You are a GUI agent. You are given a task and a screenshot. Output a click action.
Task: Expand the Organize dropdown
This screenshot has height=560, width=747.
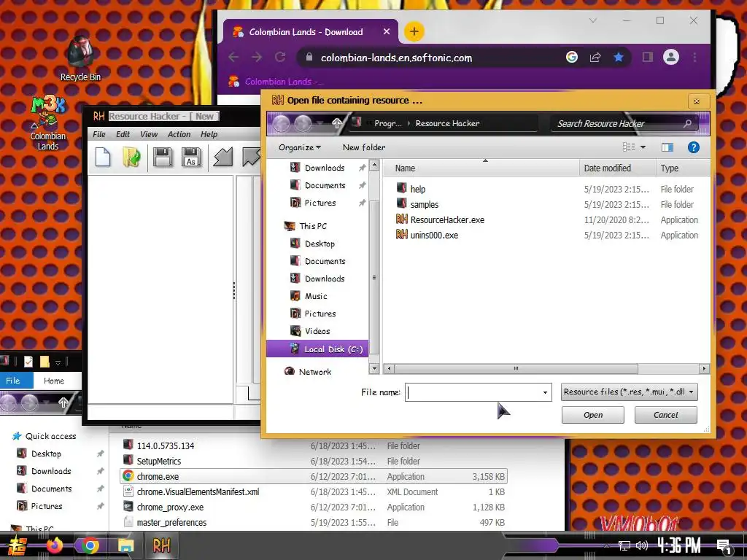pyautogui.click(x=300, y=147)
